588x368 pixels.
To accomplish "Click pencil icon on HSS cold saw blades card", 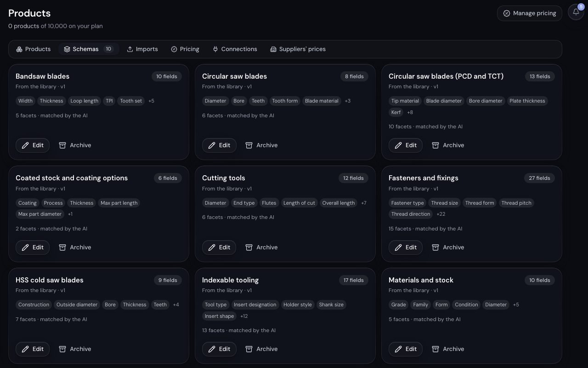I will (26, 349).
